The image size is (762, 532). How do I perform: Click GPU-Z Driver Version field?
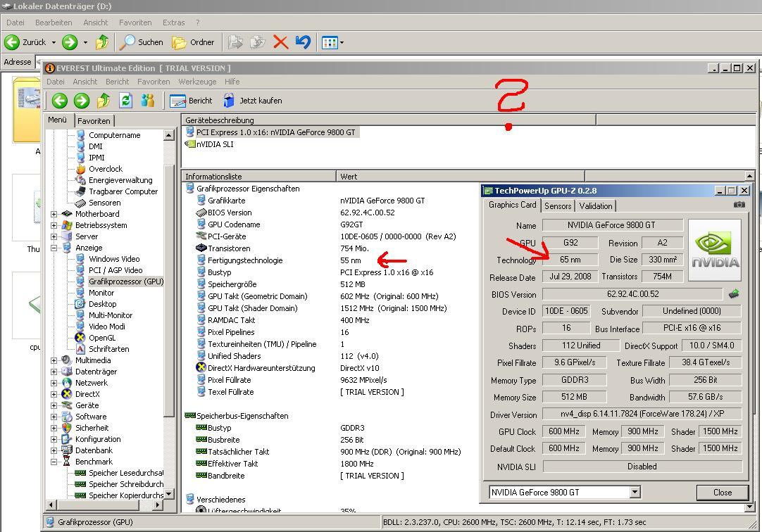[x=642, y=414]
